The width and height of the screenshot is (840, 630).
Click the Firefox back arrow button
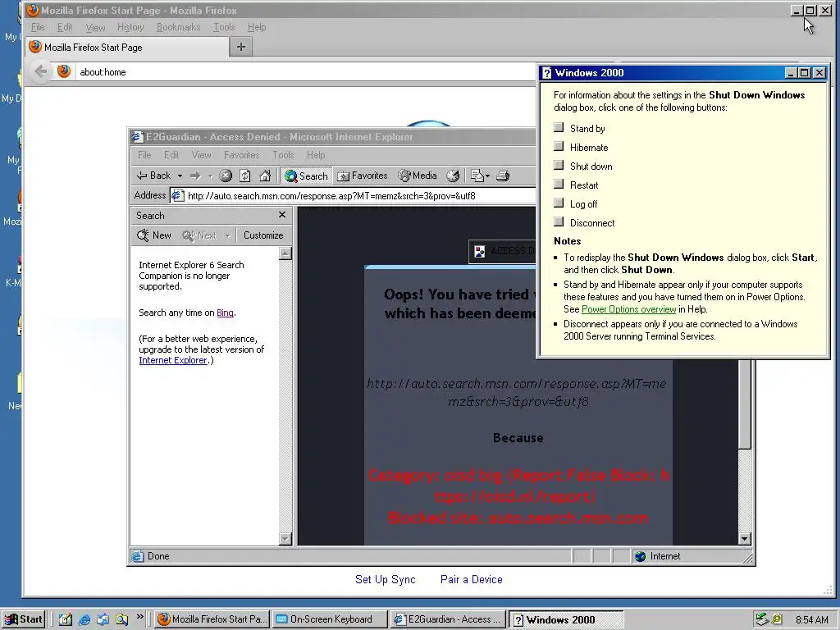(40, 71)
